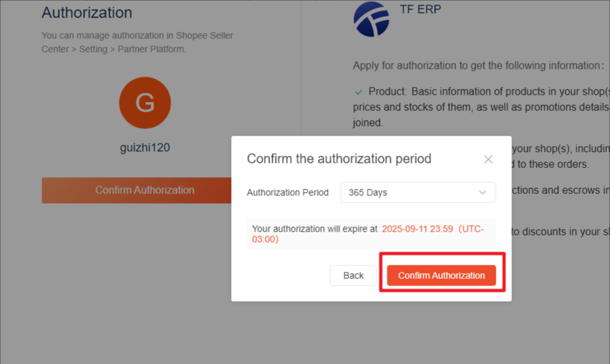Click the 'Confirm the authorization period' title
Viewport: 610px width, 364px height.
(x=339, y=159)
